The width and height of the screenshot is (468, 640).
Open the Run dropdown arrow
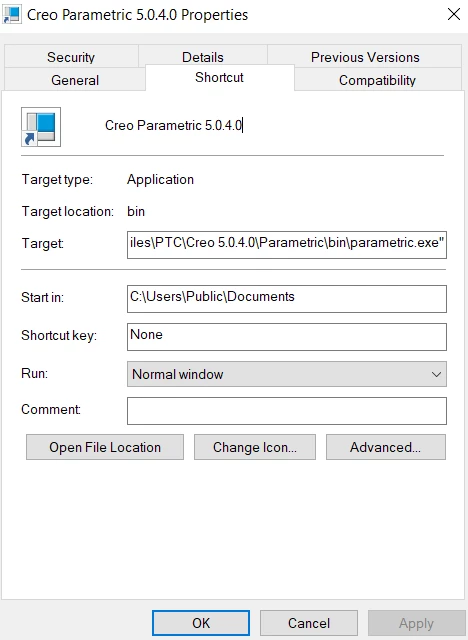[x=436, y=374]
